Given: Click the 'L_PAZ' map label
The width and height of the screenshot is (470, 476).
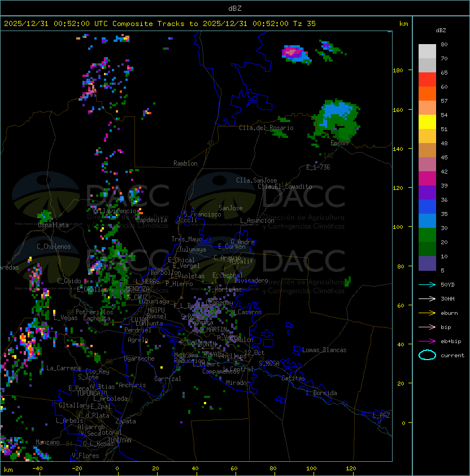Looking at the screenshot, I should point(381,416).
